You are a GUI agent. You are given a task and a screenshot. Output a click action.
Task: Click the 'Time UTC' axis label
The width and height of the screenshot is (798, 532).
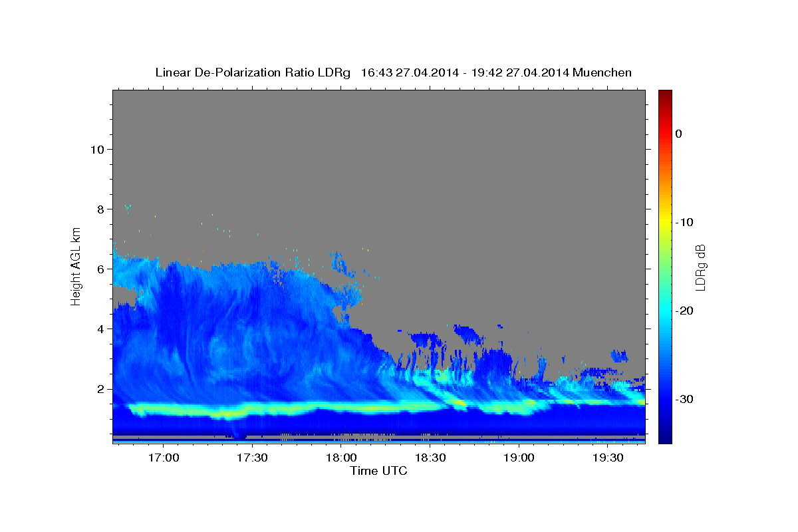[378, 471]
